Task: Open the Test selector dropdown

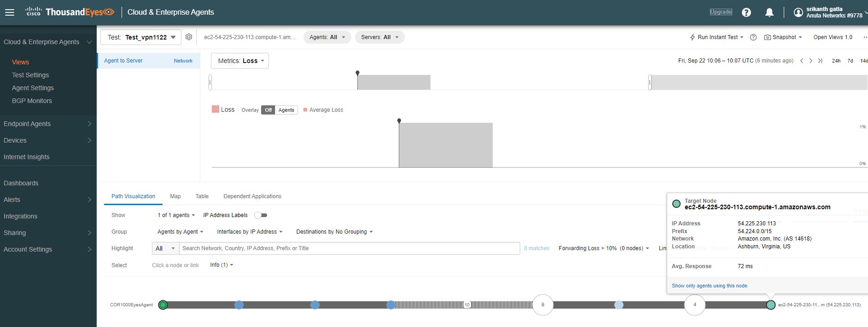Action: pyautogui.click(x=141, y=37)
